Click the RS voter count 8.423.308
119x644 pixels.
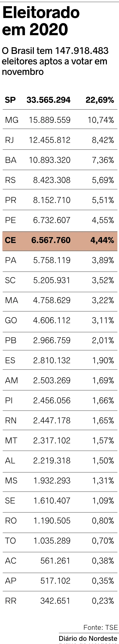pyautogui.click(x=52, y=180)
